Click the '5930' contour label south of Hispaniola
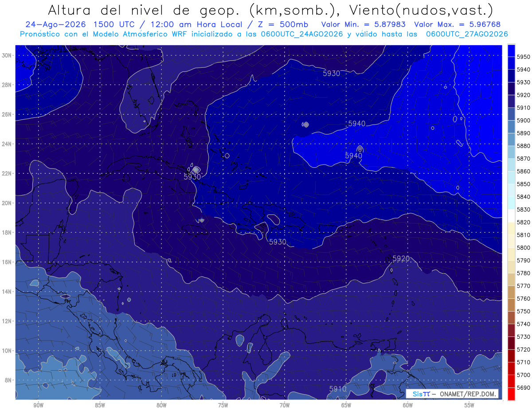Image resolution: width=532 pixels, height=411 pixels. click(x=278, y=242)
